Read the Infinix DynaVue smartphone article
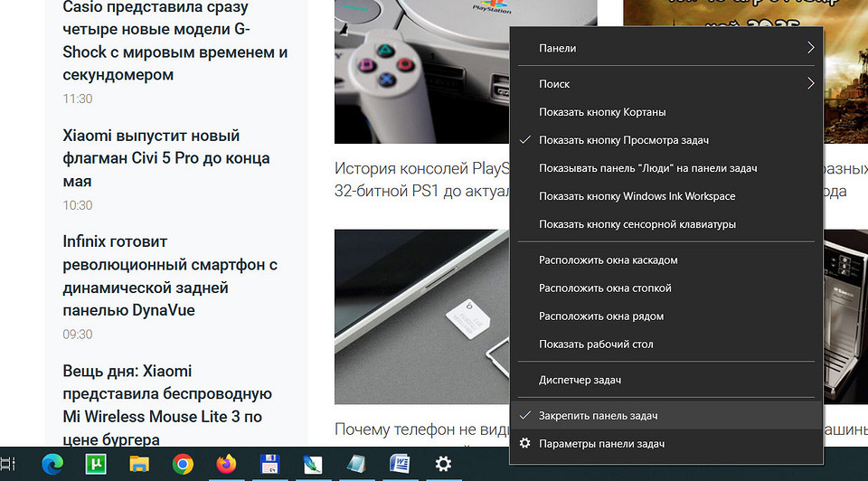The width and height of the screenshot is (868, 481). click(x=170, y=276)
